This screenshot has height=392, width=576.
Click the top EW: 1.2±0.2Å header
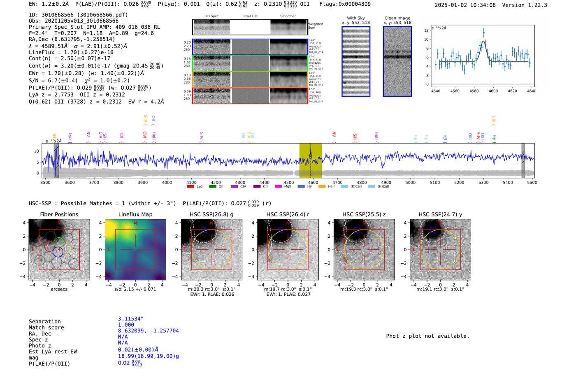(x=49, y=4)
